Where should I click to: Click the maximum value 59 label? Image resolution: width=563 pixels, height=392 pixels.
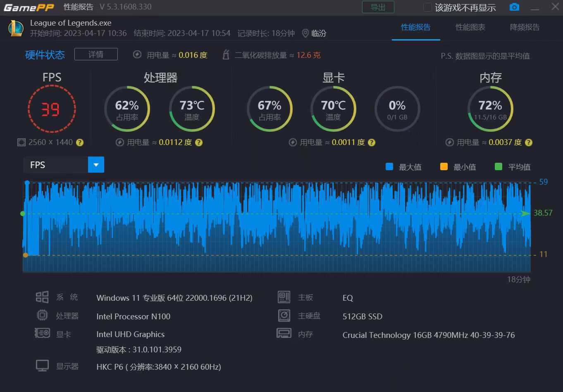[x=544, y=182]
